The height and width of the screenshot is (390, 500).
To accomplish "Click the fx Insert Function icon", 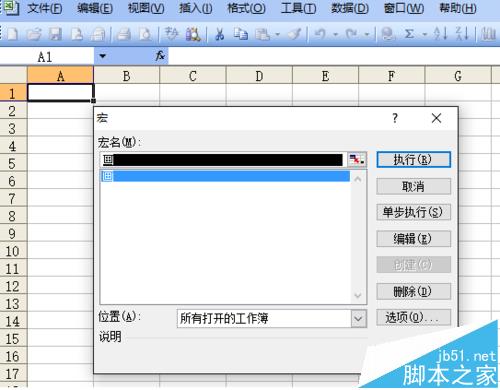I will [x=160, y=56].
